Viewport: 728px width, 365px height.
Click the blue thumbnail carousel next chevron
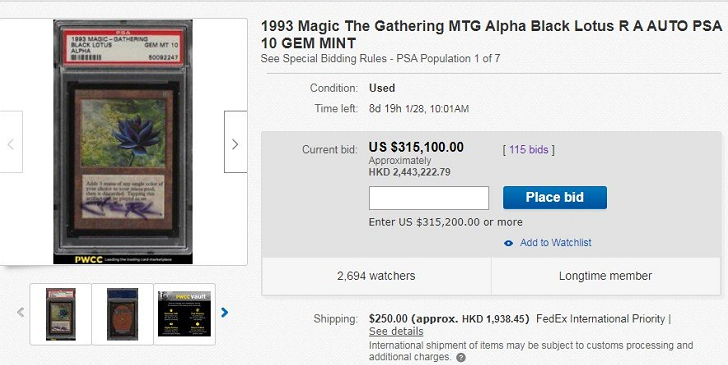(x=225, y=313)
